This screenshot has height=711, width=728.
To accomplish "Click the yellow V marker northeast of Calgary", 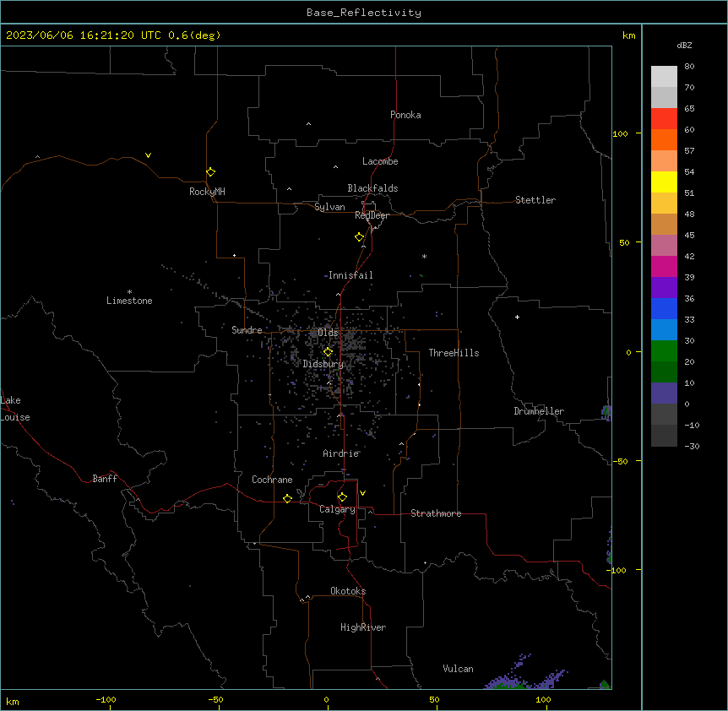I will [362, 493].
